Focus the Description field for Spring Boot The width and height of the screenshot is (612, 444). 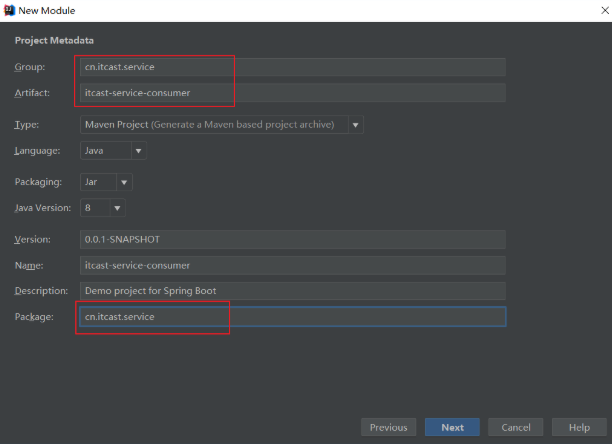point(292,290)
